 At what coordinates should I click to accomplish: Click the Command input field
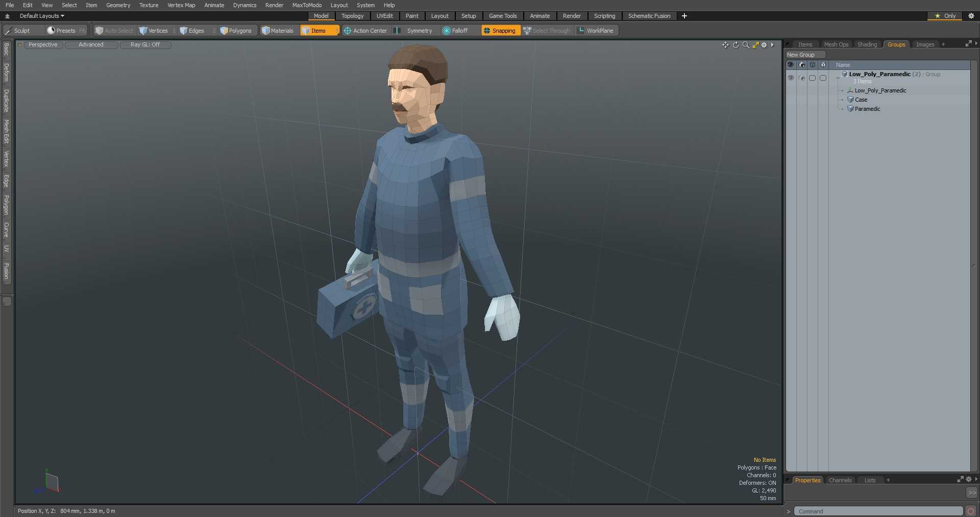878,511
